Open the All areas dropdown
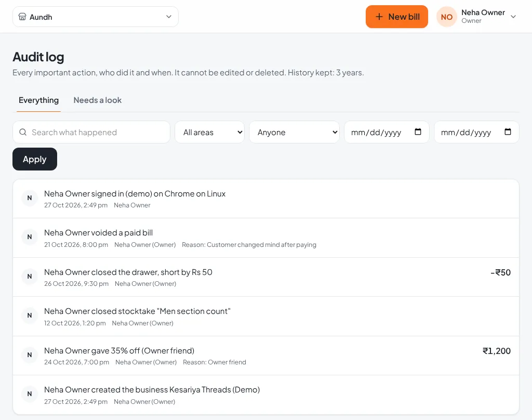This screenshot has width=532, height=420. click(210, 132)
